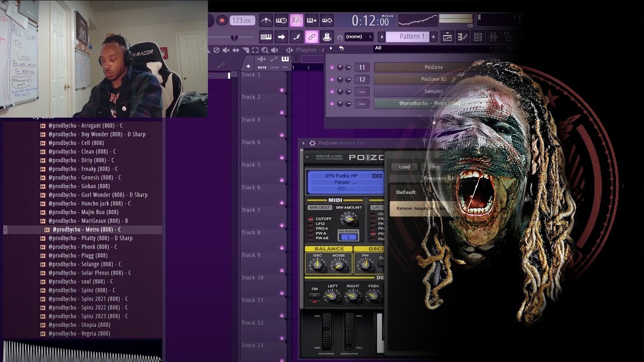Mute the Sampler channel LED
This screenshot has width=644, height=362.
coord(332,92)
